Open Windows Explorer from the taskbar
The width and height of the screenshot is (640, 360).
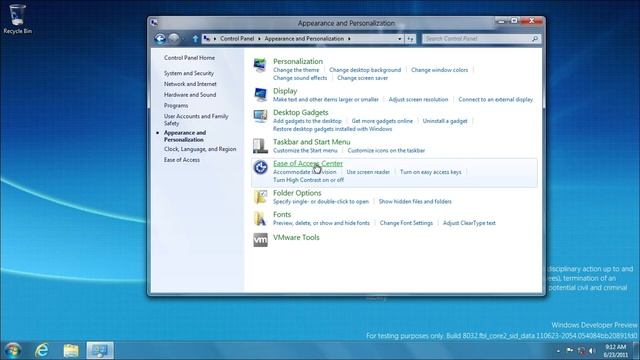coord(71,350)
